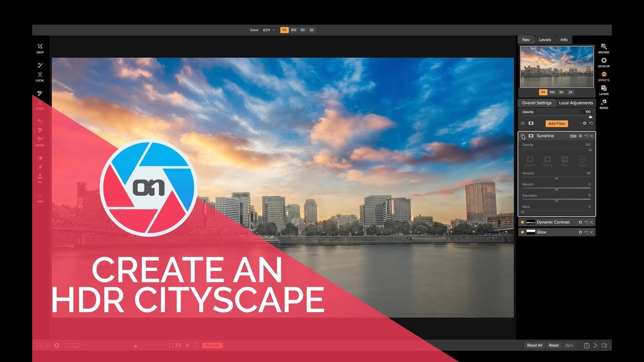Expand the More styles option in Sunshine
The width and height of the screenshot is (644, 362).
tap(582, 161)
